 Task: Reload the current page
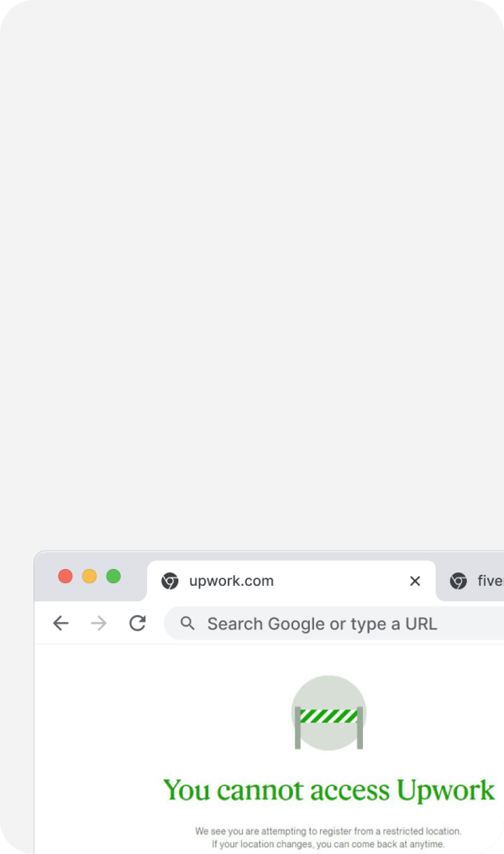(x=138, y=624)
